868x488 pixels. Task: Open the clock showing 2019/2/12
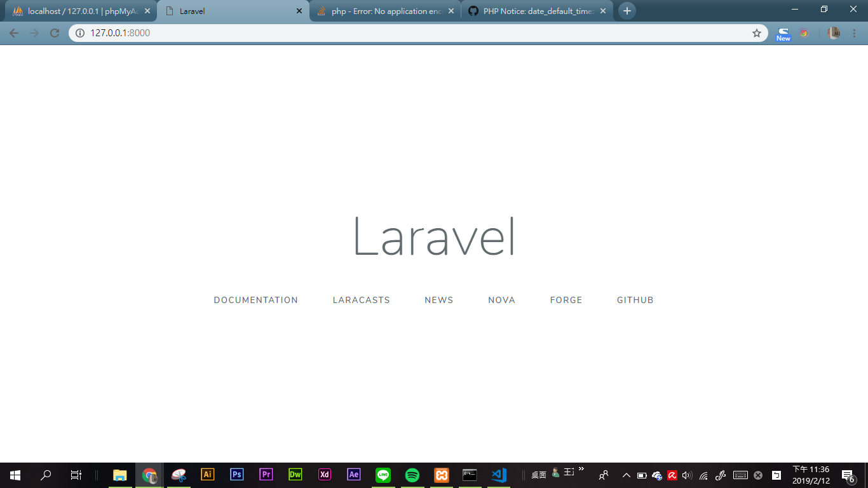(x=811, y=475)
